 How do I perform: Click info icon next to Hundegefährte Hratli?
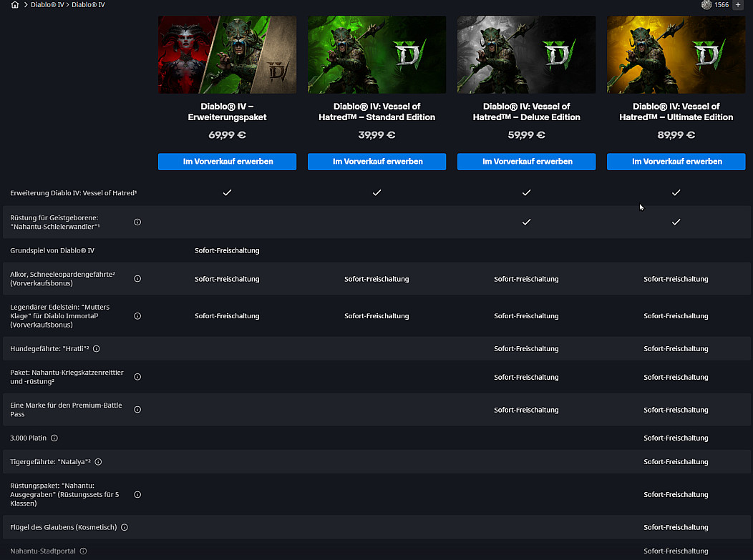pyautogui.click(x=96, y=349)
